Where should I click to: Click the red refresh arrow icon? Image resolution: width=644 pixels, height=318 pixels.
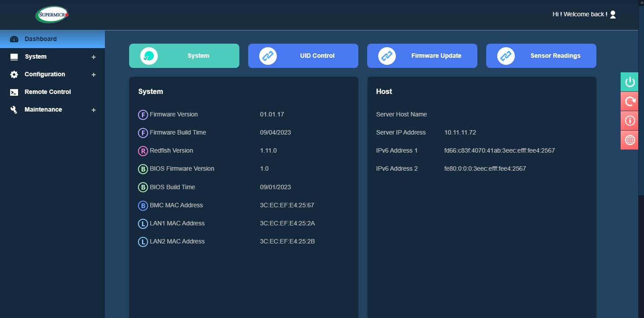(x=629, y=101)
